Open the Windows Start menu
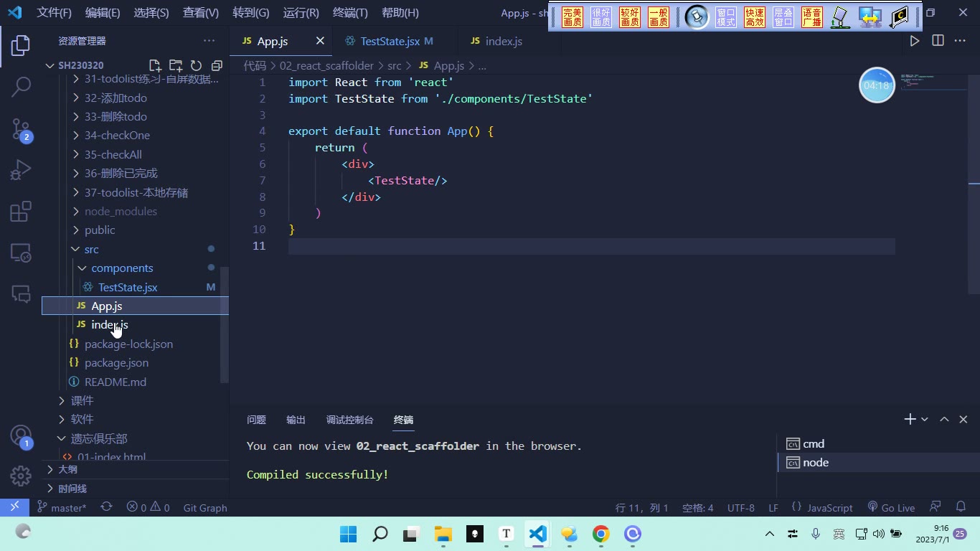The width and height of the screenshot is (980, 551). pyautogui.click(x=349, y=534)
